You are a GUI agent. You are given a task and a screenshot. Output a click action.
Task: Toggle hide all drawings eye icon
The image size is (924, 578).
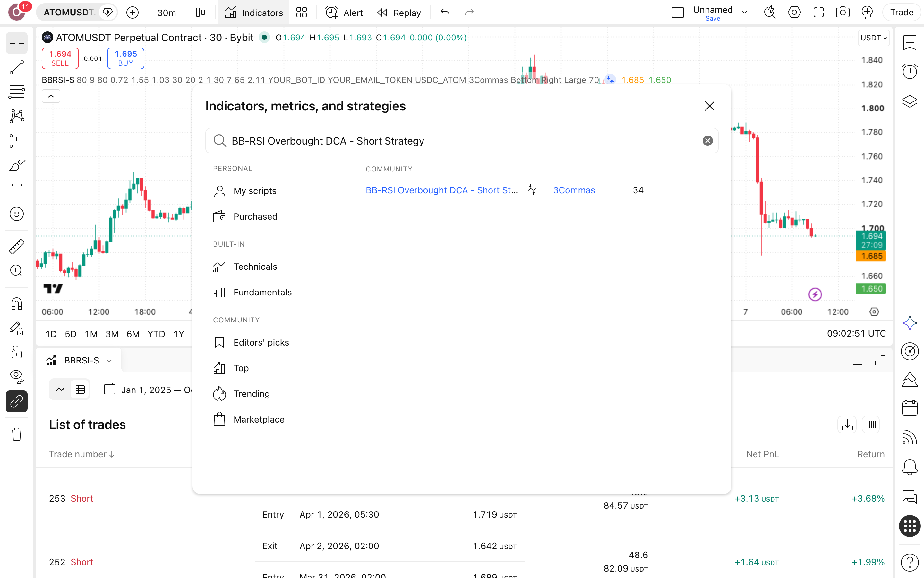(x=16, y=377)
